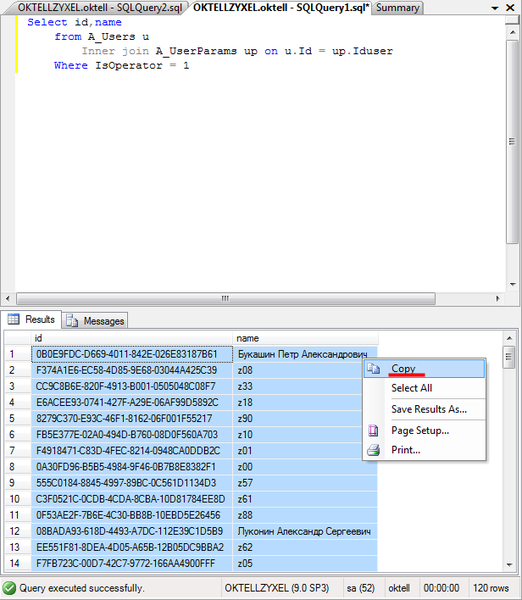The height and width of the screenshot is (600, 522).
Task: Open the Summary tab
Action: pyautogui.click(x=398, y=8)
